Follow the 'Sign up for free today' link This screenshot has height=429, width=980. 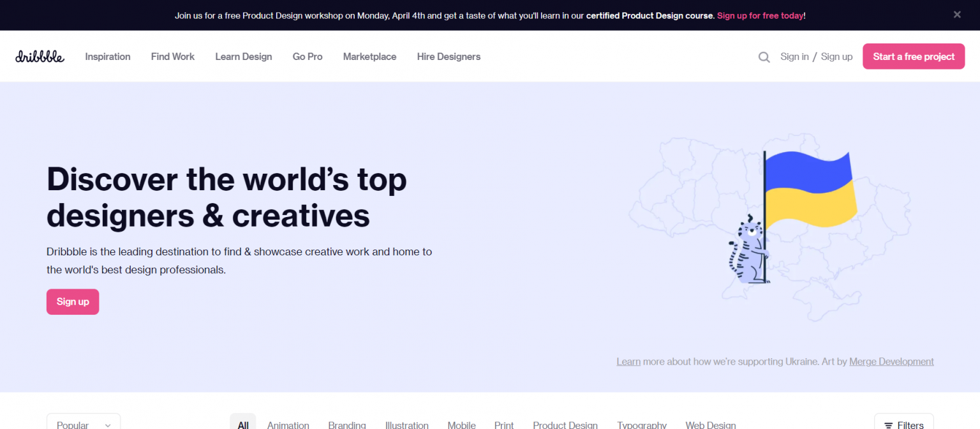761,15
